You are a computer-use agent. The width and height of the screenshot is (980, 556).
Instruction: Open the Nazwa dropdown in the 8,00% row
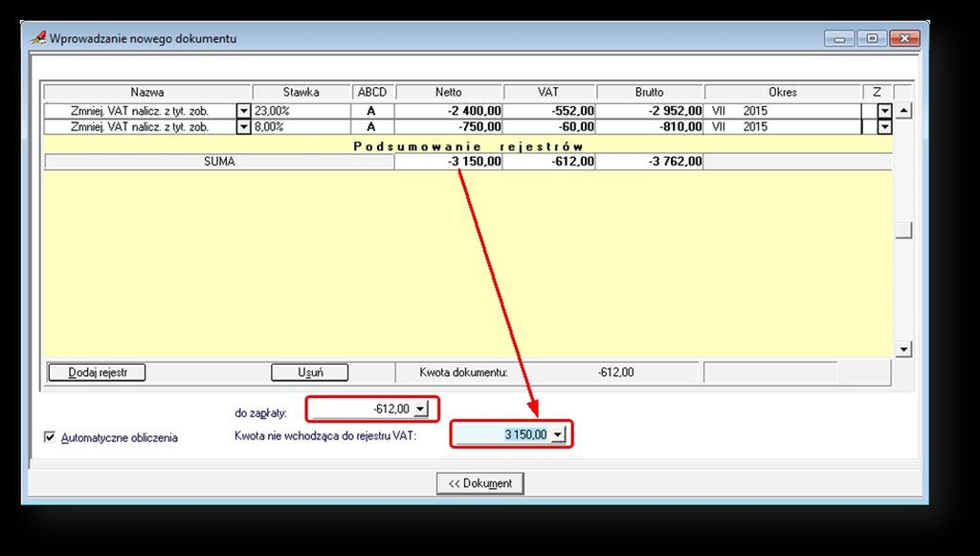coord(244,127)
